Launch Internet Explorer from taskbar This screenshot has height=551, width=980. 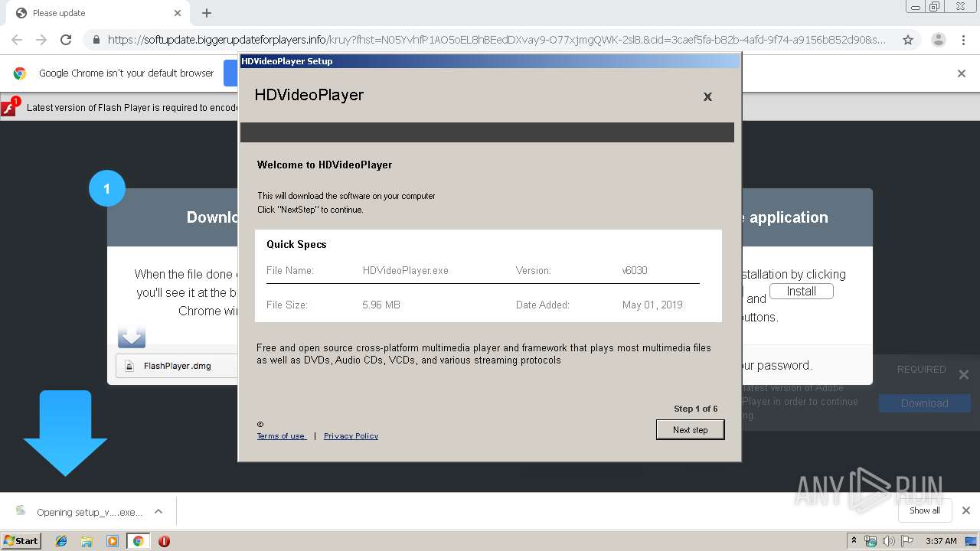(x=61, y=541)
